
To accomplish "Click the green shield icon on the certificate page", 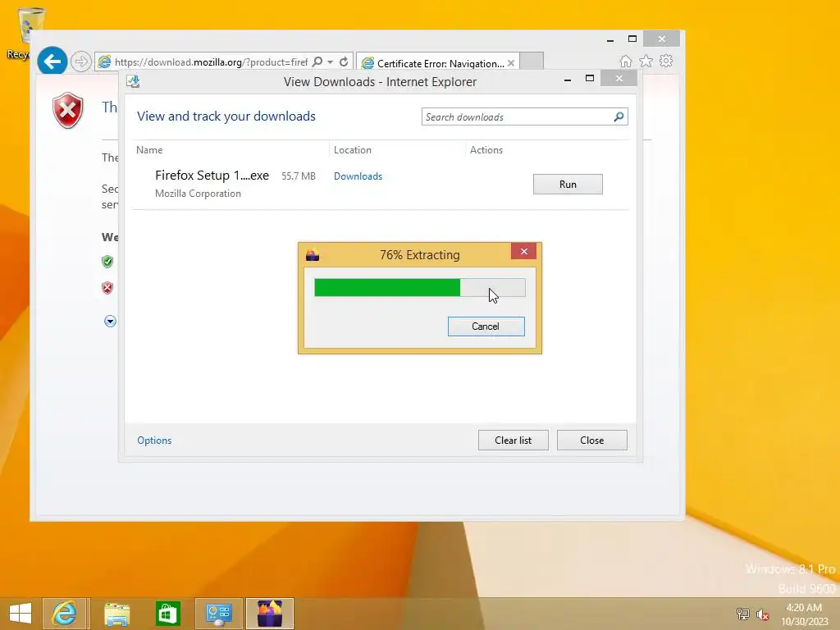I will pyautogui.click(x=107, y=262).
